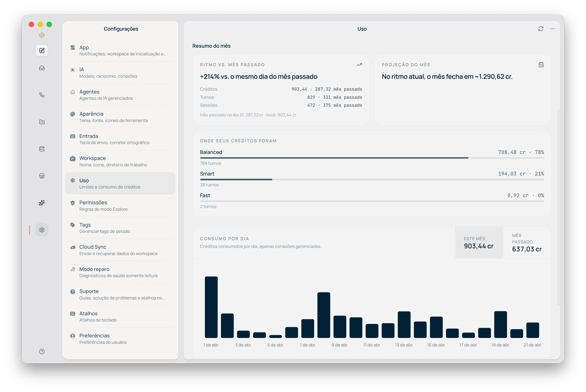Click the 13 de abr. chart bar
586x392 pixels.
pyautogui.click(x=404, y=324)
